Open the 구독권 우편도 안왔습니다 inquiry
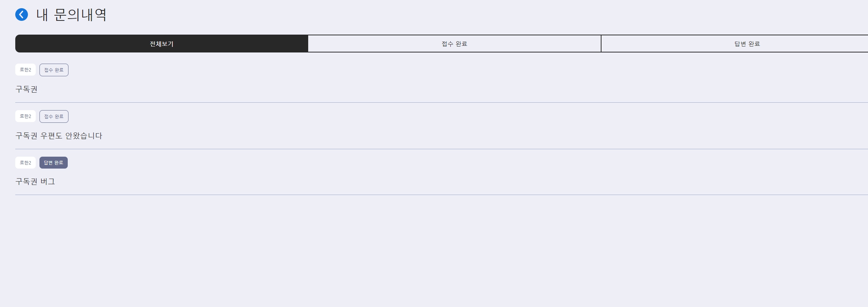The image size is (868, 307). [x=59, y=136]
